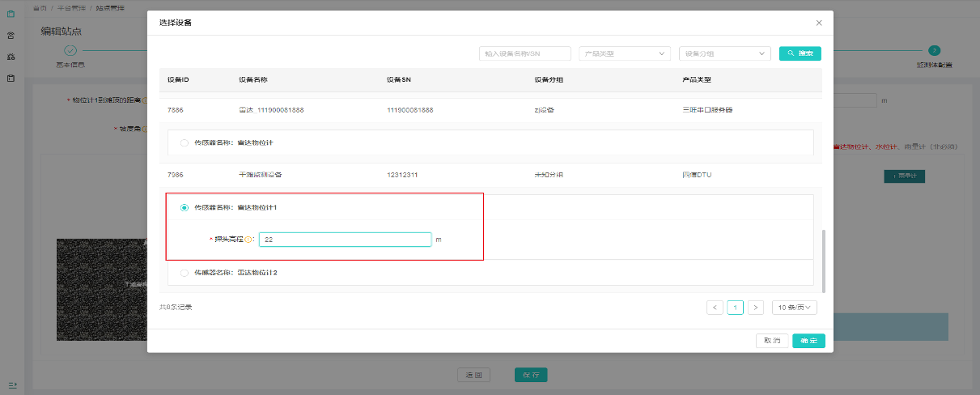Select the 雷达物位计 sensor radio button

pos(185,142)
